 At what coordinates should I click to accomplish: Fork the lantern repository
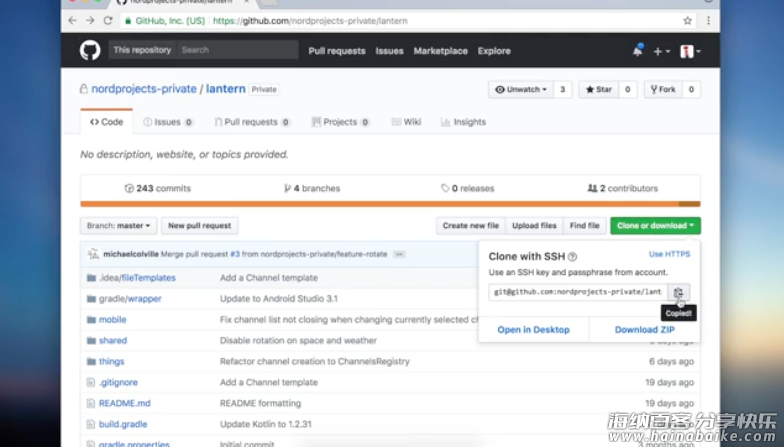[x=662, y=90]
